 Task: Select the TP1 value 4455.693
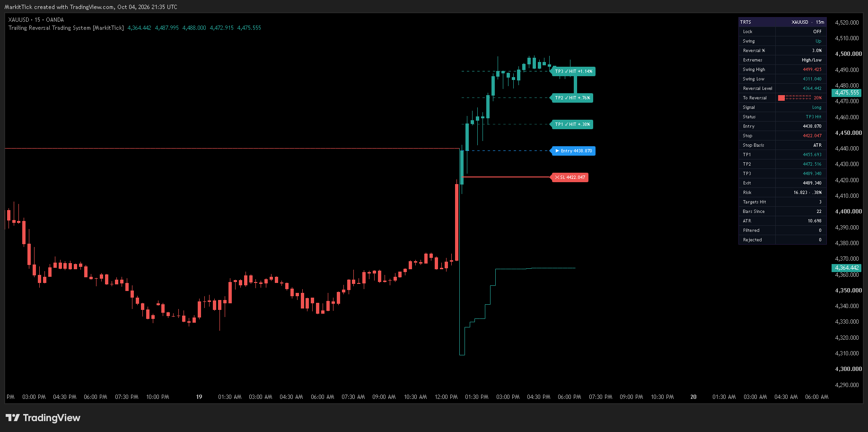(812, 155)
